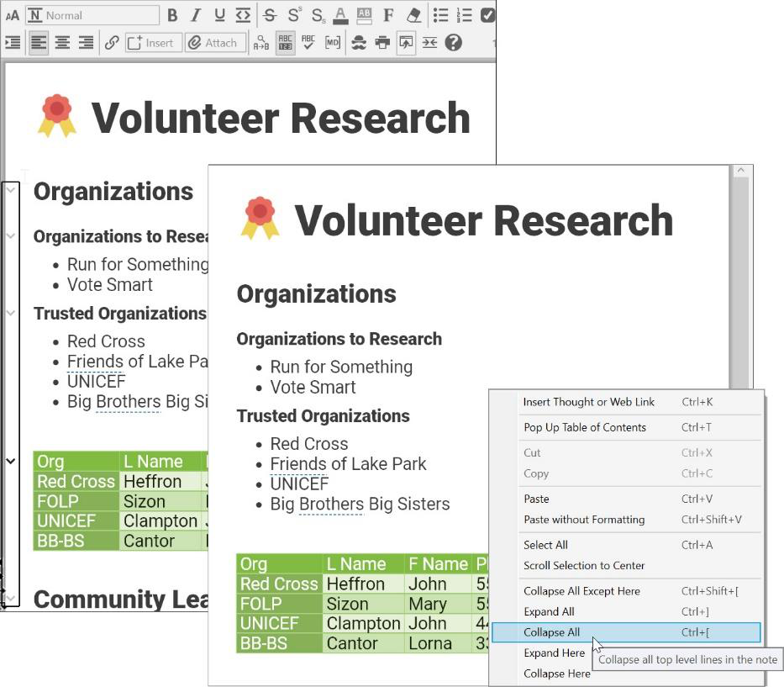
Task: Apply strikethrough formatting
Action: pos(270,15)
